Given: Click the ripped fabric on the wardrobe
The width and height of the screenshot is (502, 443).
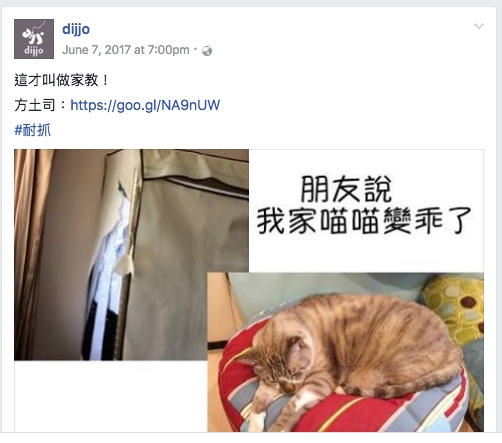Looking at the screenshot, I should click(x=124, y=233).
